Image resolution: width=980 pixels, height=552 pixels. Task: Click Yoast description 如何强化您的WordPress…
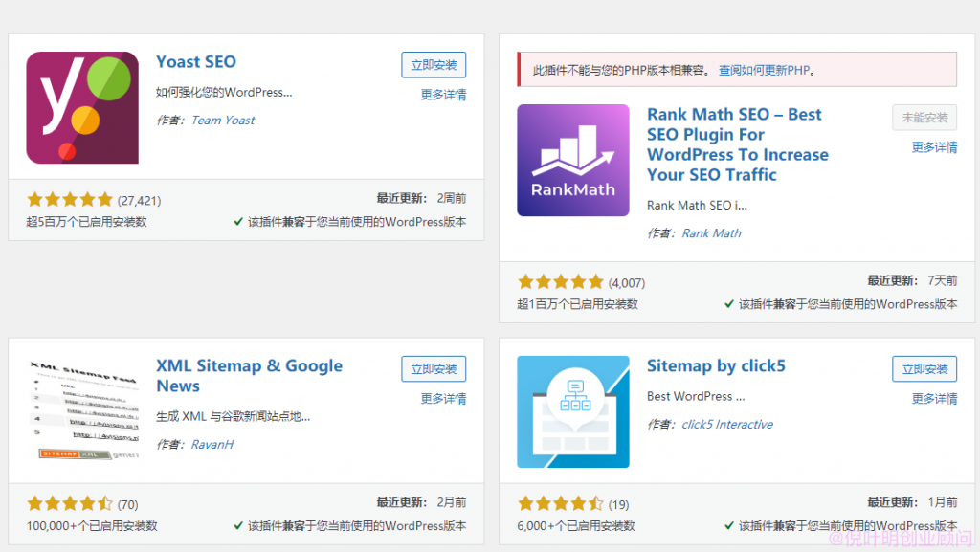tap(224, 93)
